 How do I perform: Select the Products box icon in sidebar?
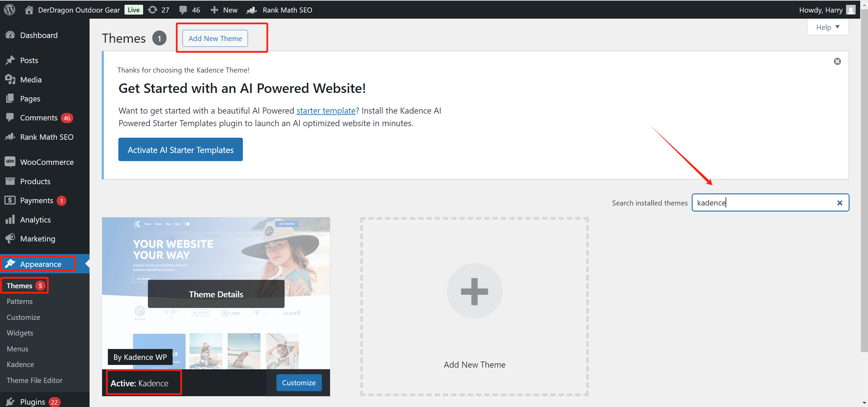[10, 181]
